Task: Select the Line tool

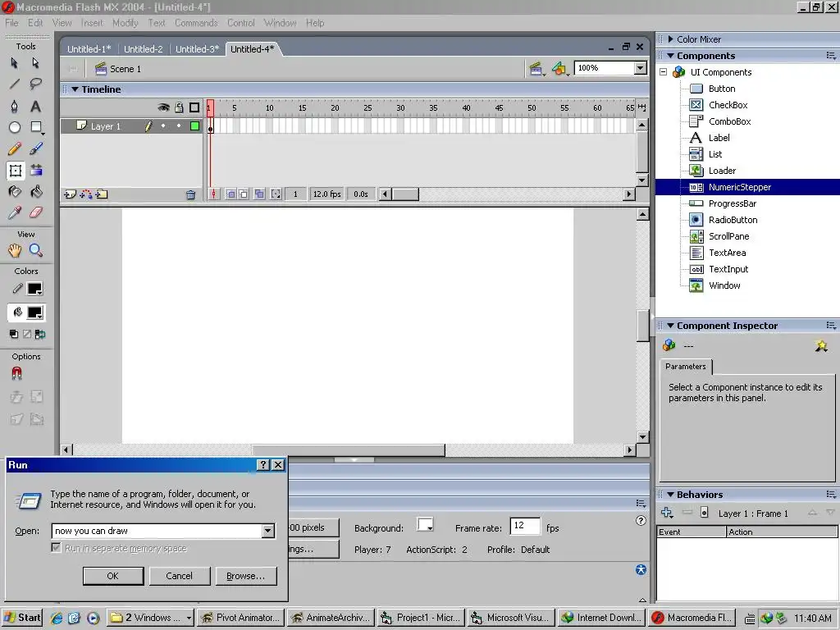Action: (15, 84)
